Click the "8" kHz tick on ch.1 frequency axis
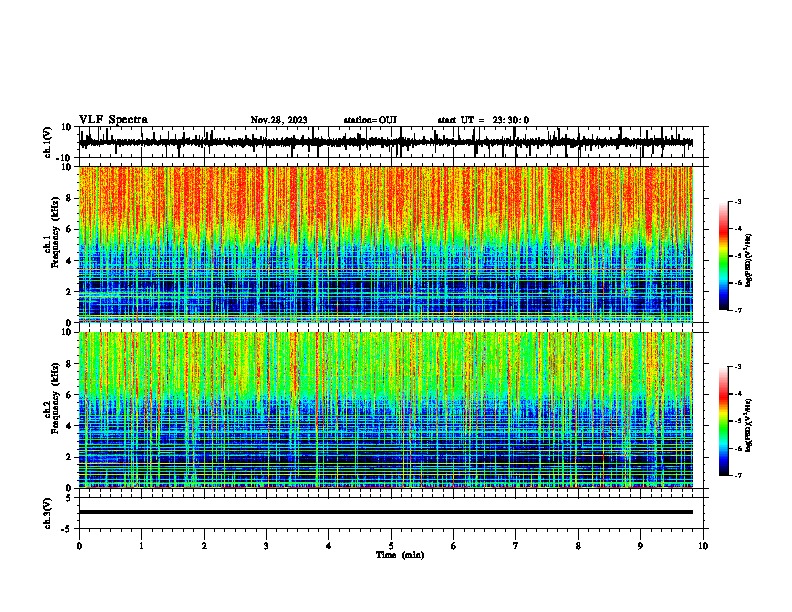 click(x=69, y=198)
